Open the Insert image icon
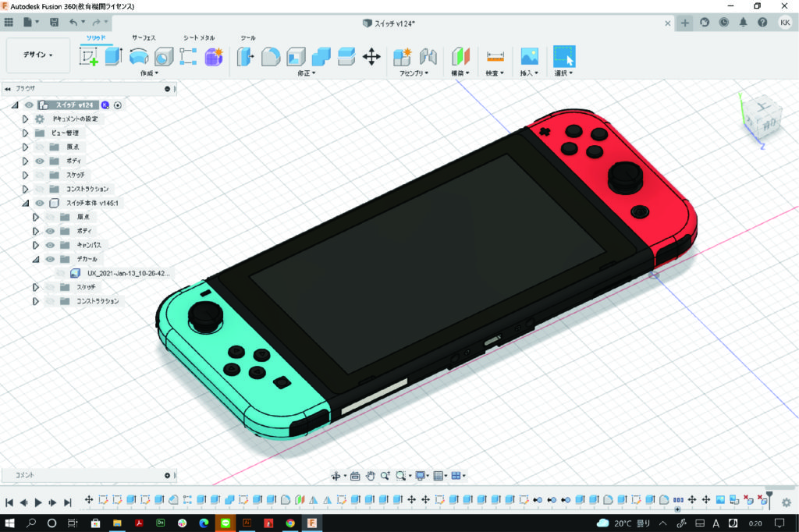Viewport: 799px width, 532px height. 530,56
